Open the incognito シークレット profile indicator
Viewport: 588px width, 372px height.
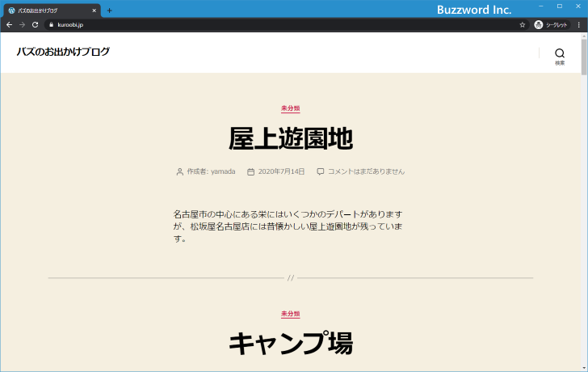(552, 25)
